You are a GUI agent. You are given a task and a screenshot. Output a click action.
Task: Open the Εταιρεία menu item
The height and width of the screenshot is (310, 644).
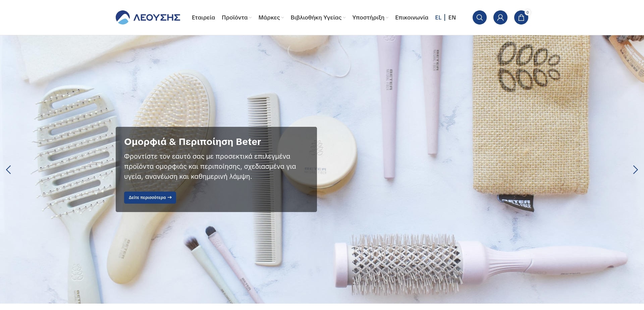pyautogui.click(x=203, y=17)
